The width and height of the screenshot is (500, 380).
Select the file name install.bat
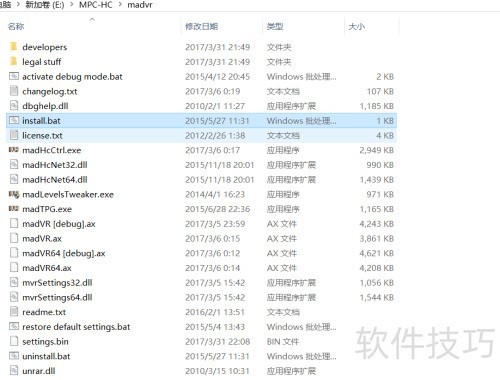pyautogui.click(x=41, y=120)
